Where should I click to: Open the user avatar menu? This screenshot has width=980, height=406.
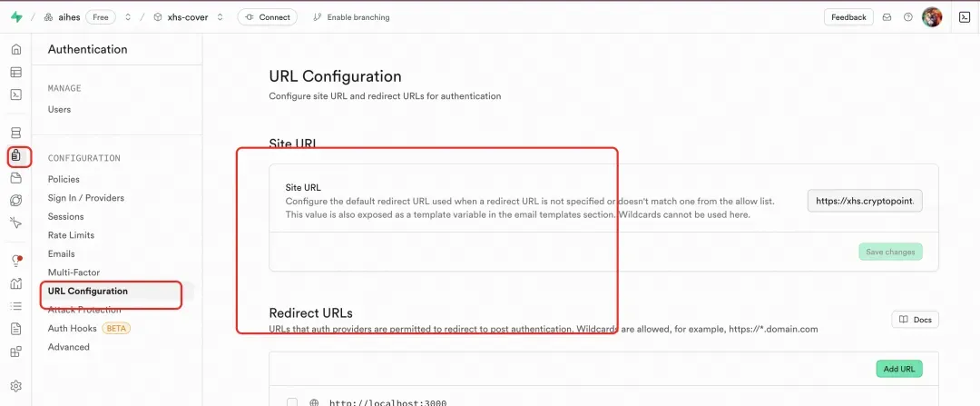click(x=932, y=17)
